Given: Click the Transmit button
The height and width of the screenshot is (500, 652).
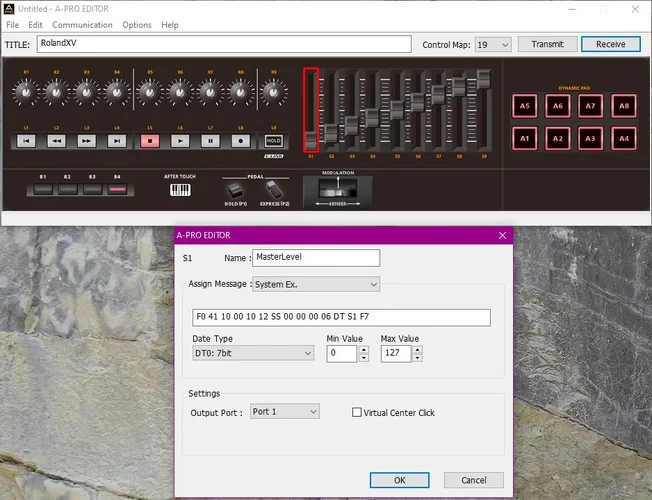Looking at the screenshot, I should pyautogui.click(x=548, y=44).
